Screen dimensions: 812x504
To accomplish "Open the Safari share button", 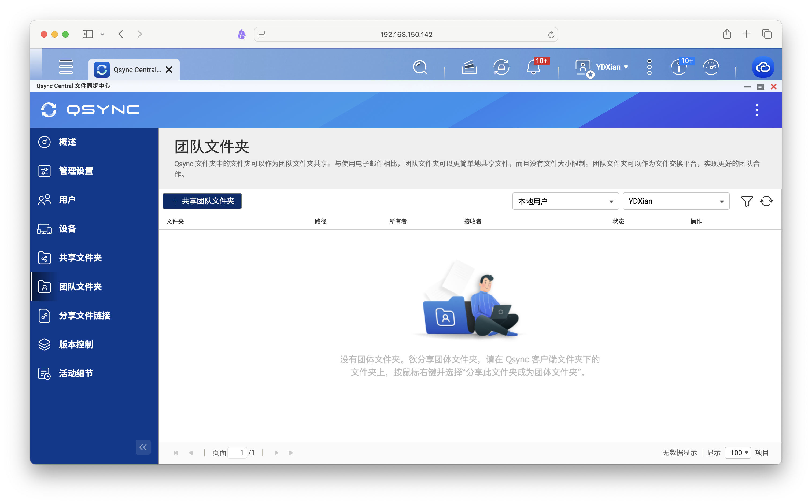I will click(x=727, y=34).
